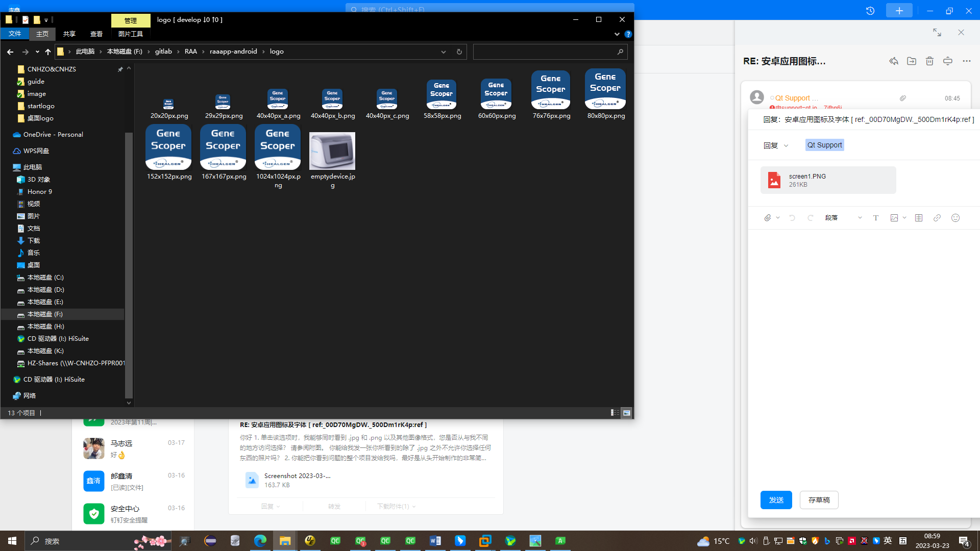Click the history clock icon in mail title bar
Image resolution: width=980 pixels, height=551 pixels.
tap(870, 11)
